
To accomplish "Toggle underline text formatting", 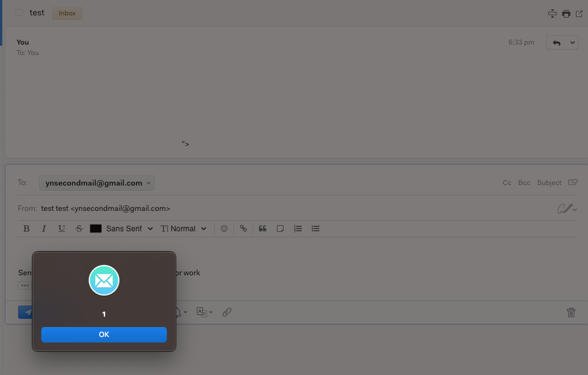I will (62, 229).
